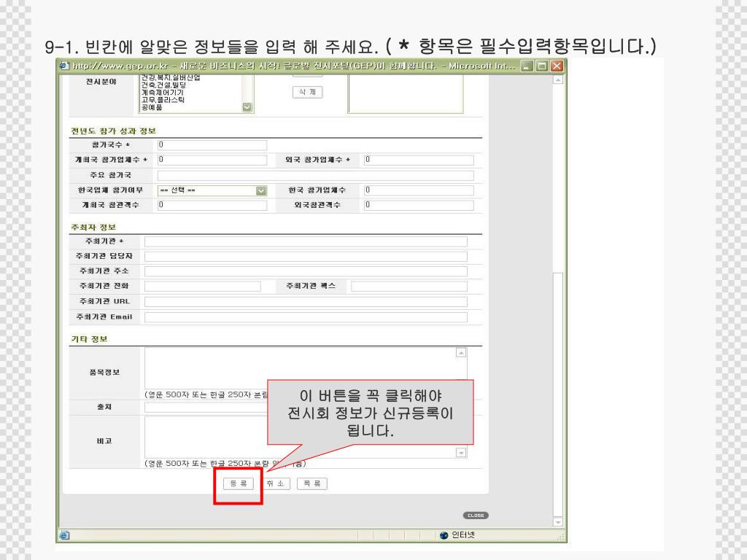Click the 인터넷 zone text in status bar

463,535
